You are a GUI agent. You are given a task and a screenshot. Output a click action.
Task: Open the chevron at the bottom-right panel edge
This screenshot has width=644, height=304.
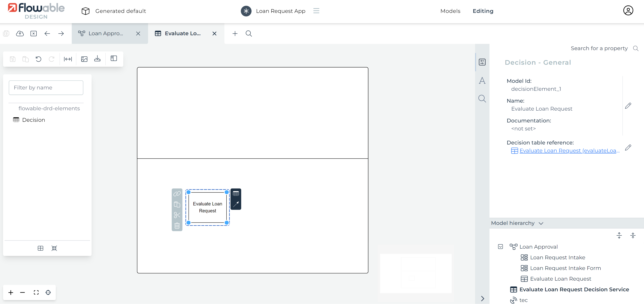[x=482, y=299]
